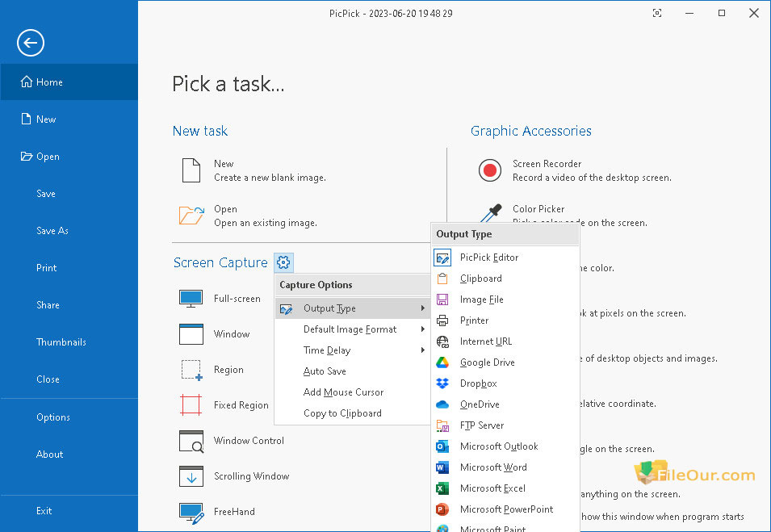Screen dimensions: 771x532
Task: Select Open in the sidebar
Action: (x=69, y=157)
